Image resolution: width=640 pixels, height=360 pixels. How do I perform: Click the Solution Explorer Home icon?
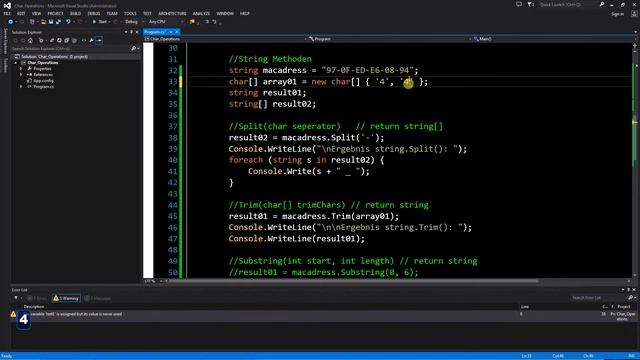point(30,40)
